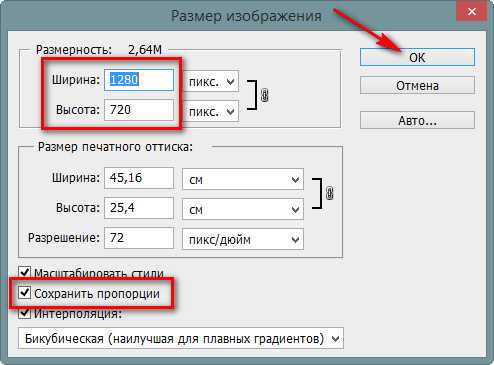Image resolution: width=494 pixels, height=365 pixels.
Task: Click the pixel Высота field showing 720
Action: point(139,110)
